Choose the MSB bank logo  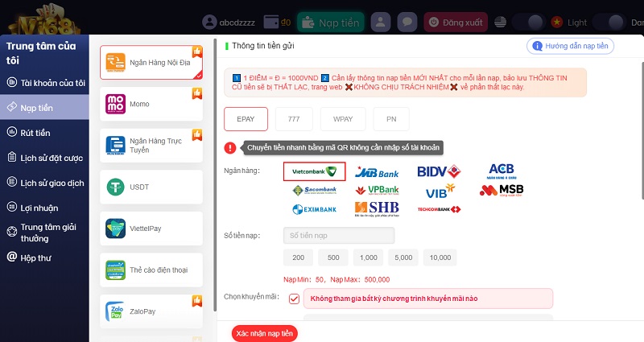(502, 190)
